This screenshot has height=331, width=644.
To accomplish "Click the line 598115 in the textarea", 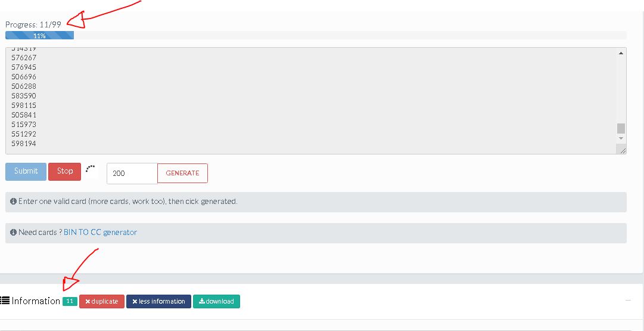I will 24,105.
